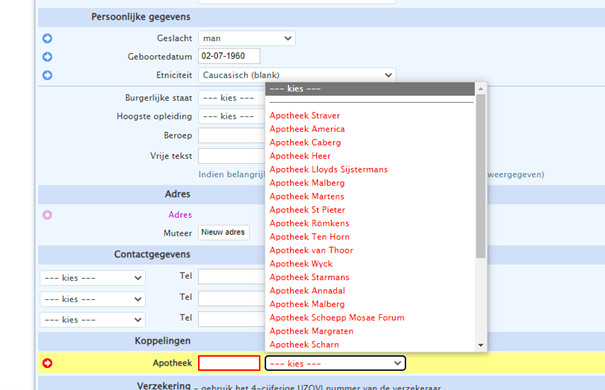
Task: Collapse the Apotheek kies dropdown
Action: (x=335, y=363)
